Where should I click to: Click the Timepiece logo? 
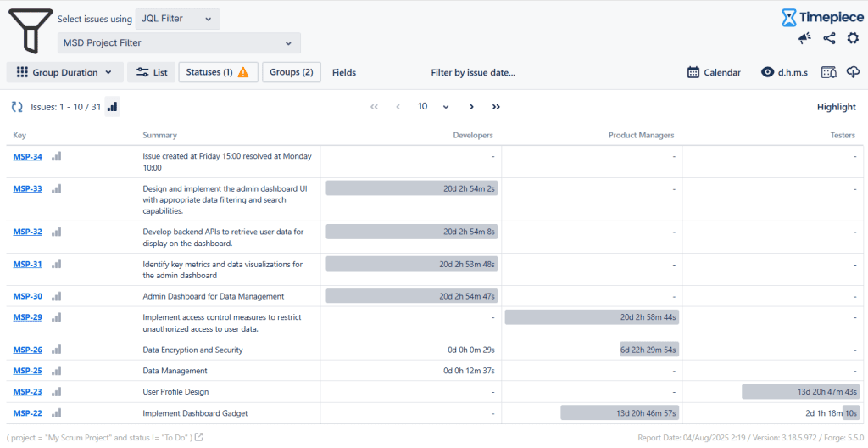click(822, 18)
